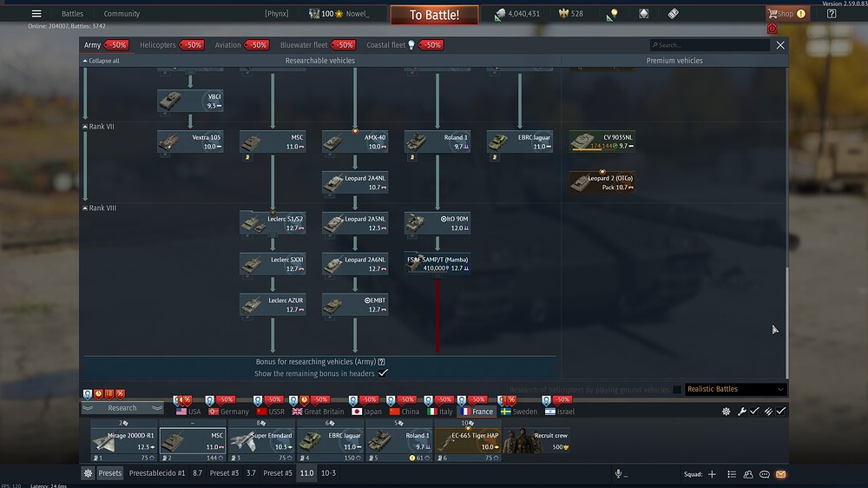Click the wrench repair icon near slots
This screenshot has height=488, width=868.
[x=741, y=411]
